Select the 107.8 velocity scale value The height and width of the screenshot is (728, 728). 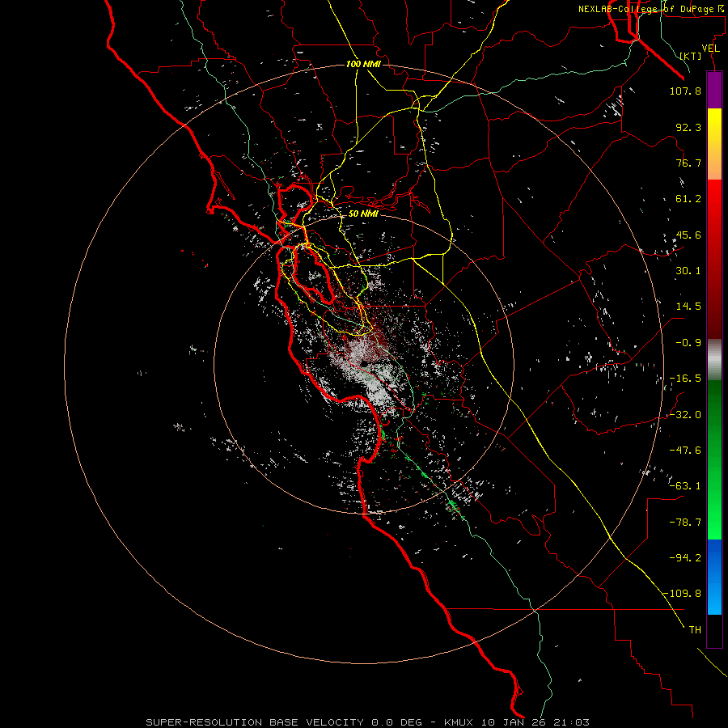(685, 91)
